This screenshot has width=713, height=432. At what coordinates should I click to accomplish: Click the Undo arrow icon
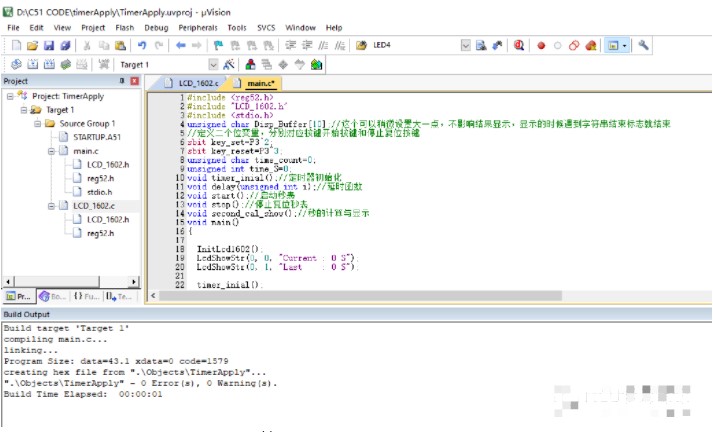[143, 46]
